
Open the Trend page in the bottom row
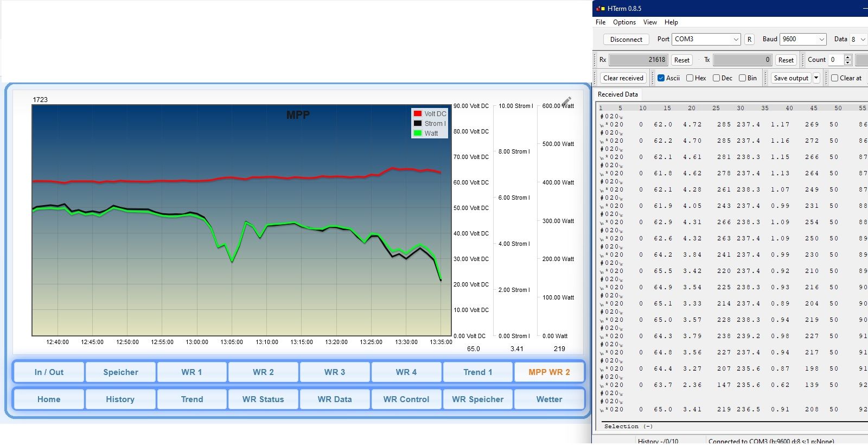192,399
